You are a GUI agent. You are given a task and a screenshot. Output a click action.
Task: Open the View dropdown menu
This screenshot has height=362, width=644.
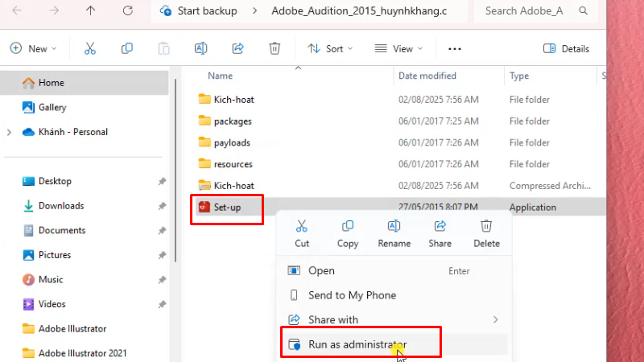click(x=398, y=48)
